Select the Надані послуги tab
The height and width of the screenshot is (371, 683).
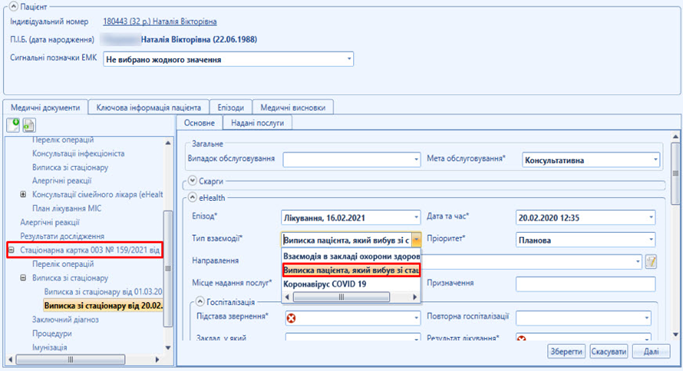pyautogui.click(x=257, y=123)
